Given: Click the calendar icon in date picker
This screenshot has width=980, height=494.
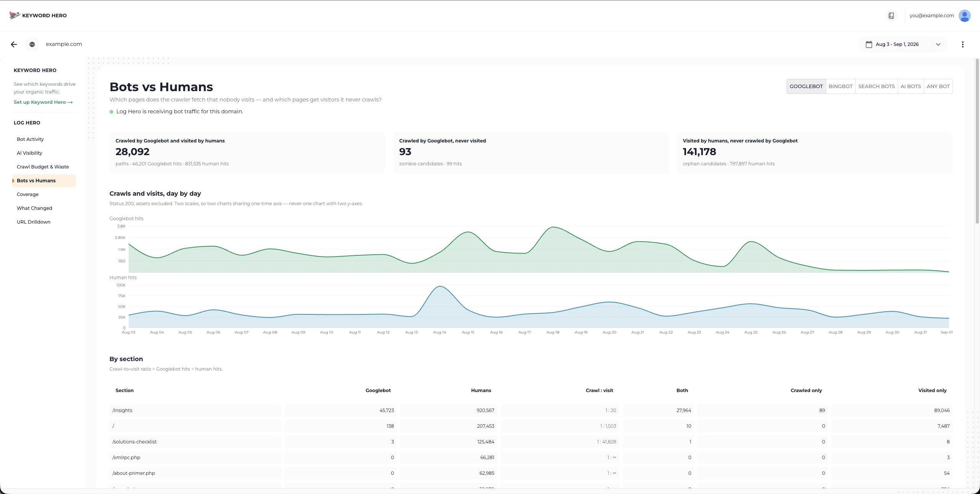Looking at the screenshot, I should [x=869, y=44].
